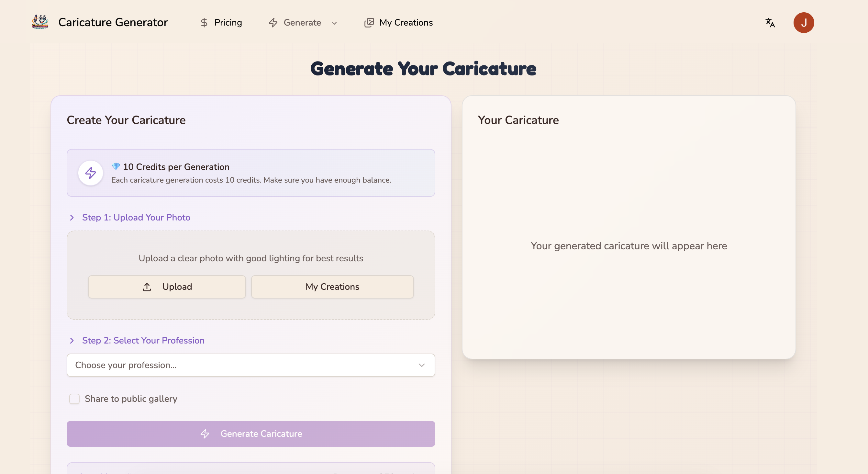Image resolution: width=868 pixels, height=474 pixels.
Task: Click the Caricature Generator site title
Action: click(x=113, y=22)
